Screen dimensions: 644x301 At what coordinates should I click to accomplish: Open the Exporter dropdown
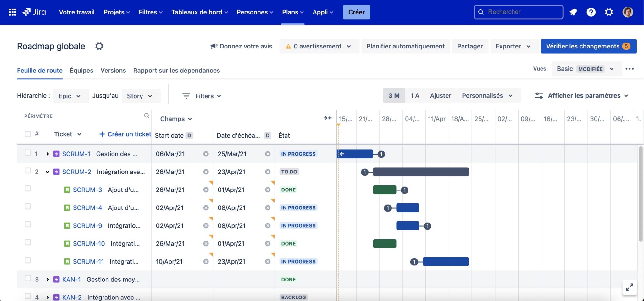514,46
